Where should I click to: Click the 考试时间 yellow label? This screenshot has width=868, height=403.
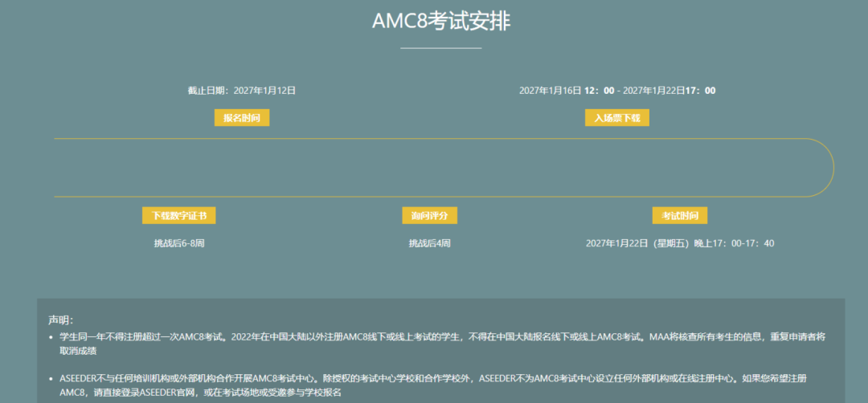pos(680,216)
